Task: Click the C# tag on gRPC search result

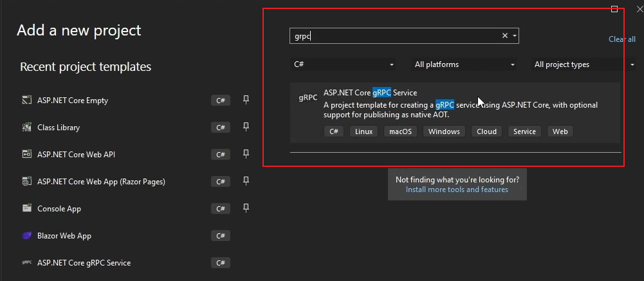Action: [333, 131]
